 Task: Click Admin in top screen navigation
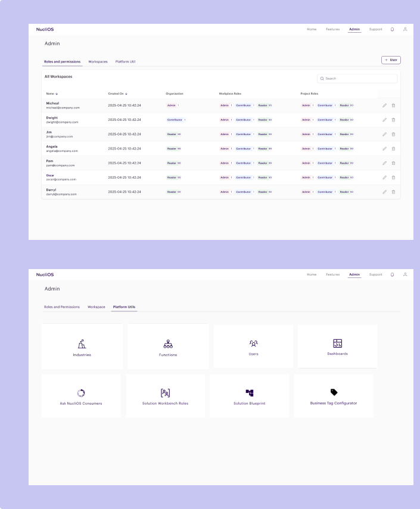pyautogui.click(x=354, y=29)
